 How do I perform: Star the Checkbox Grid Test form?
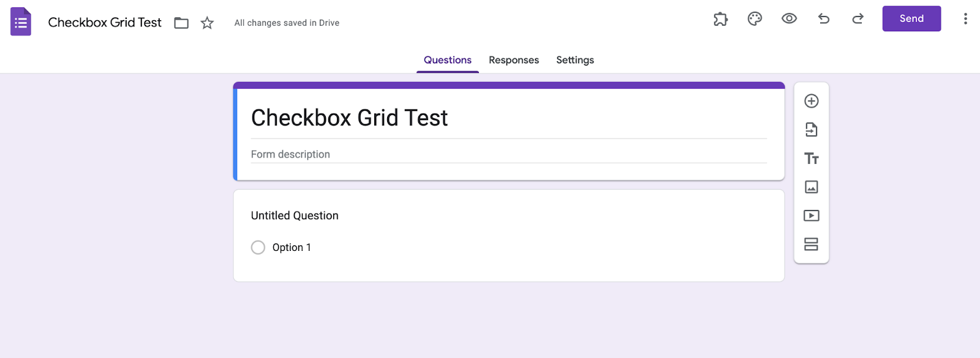point(208,23)
